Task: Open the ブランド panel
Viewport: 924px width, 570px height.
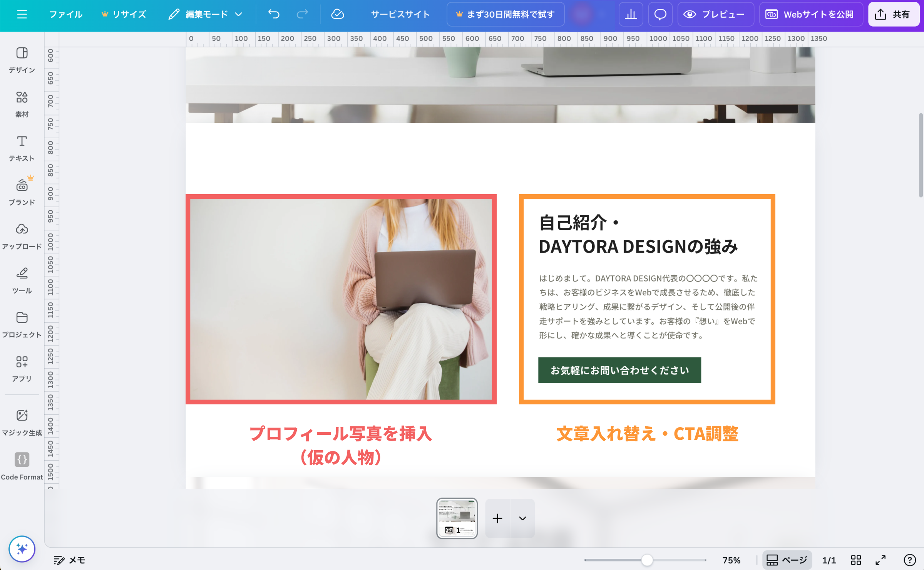Action: 22,192
